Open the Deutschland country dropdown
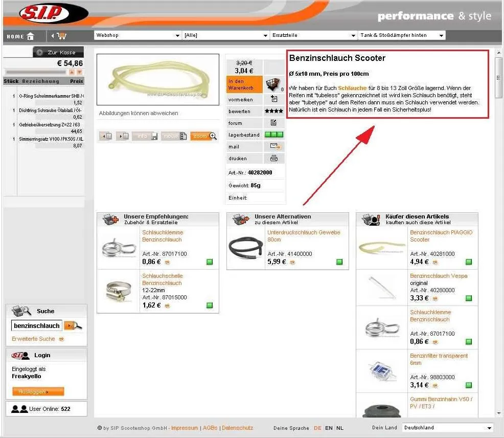Viewport: 504px width, 438px height. (x=447, y=428)
